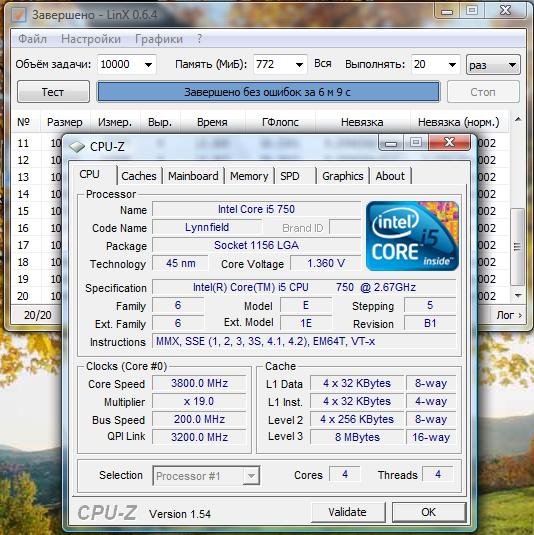Expand the Память (МиБ) dropdown

pyautogui.click(x=299, y=64)
